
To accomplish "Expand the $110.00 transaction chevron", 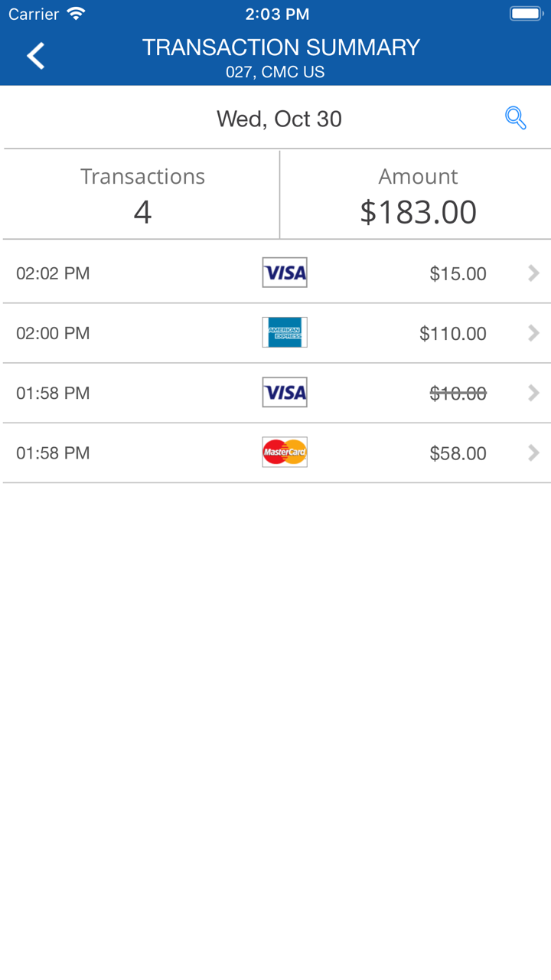I will [x=533, y=333].
